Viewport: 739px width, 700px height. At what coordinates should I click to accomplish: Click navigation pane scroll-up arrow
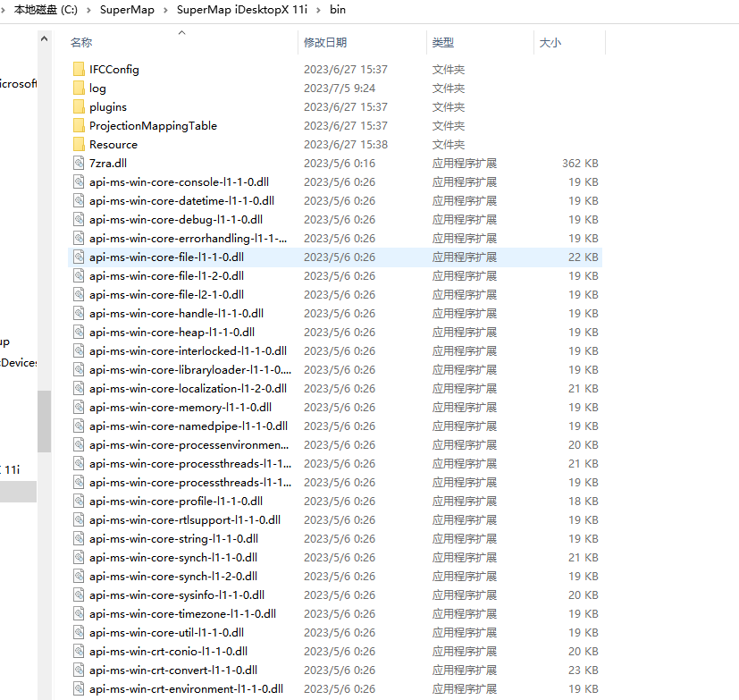click(x=45, y=38)
